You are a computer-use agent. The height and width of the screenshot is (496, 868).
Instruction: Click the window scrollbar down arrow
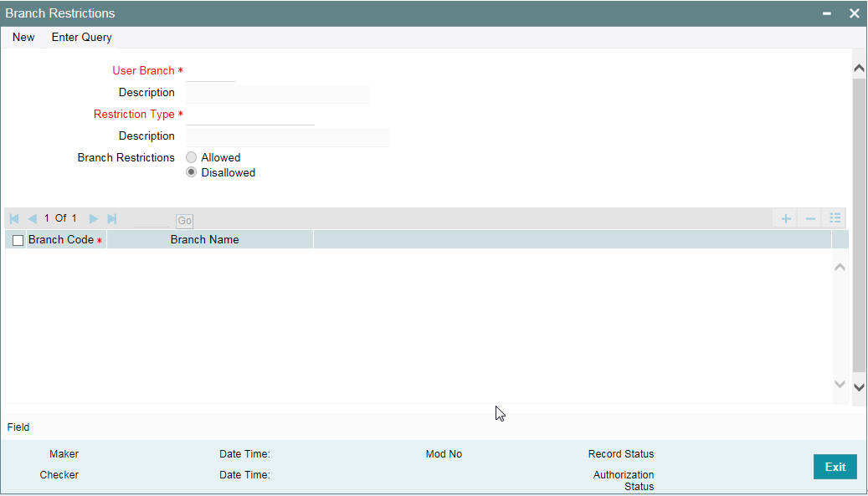click(x=859, y=387)
